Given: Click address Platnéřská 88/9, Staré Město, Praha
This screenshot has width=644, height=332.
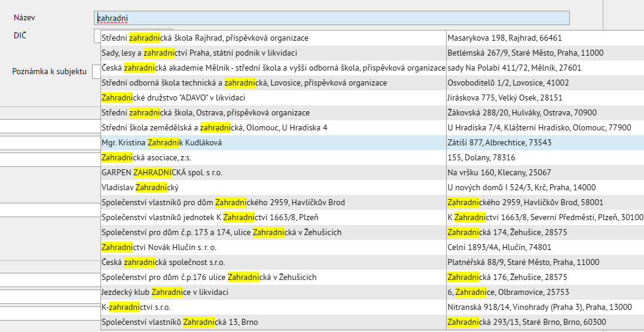Looking at the screenshot, I should click(523, 262).
